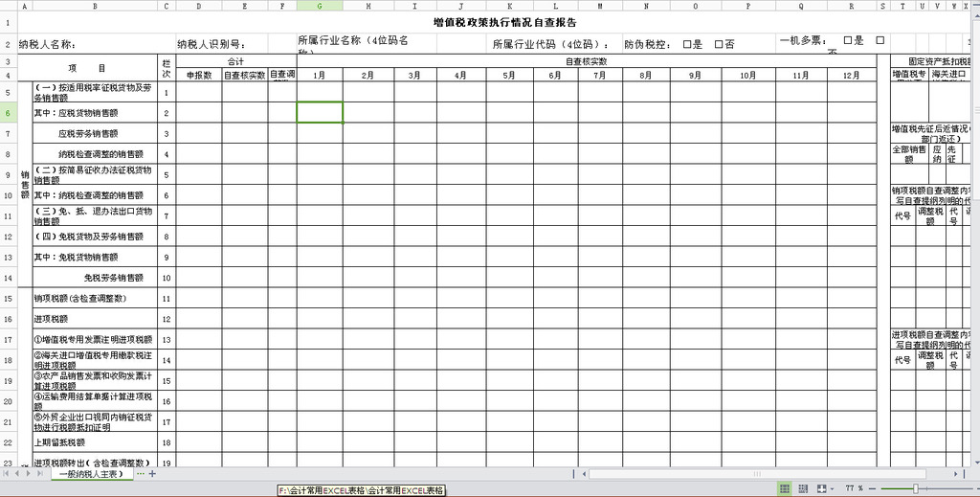Click the file path tooltip F:\会计常用EXCEL表格
980x497 pixels.
pyautogui.click(x=361, y=490)
